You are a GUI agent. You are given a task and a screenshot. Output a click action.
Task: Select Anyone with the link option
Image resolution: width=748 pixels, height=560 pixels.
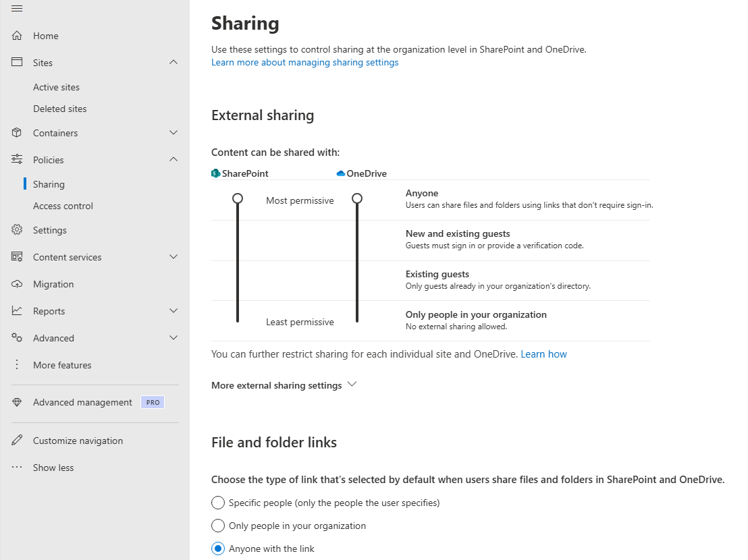click(217, 549)
